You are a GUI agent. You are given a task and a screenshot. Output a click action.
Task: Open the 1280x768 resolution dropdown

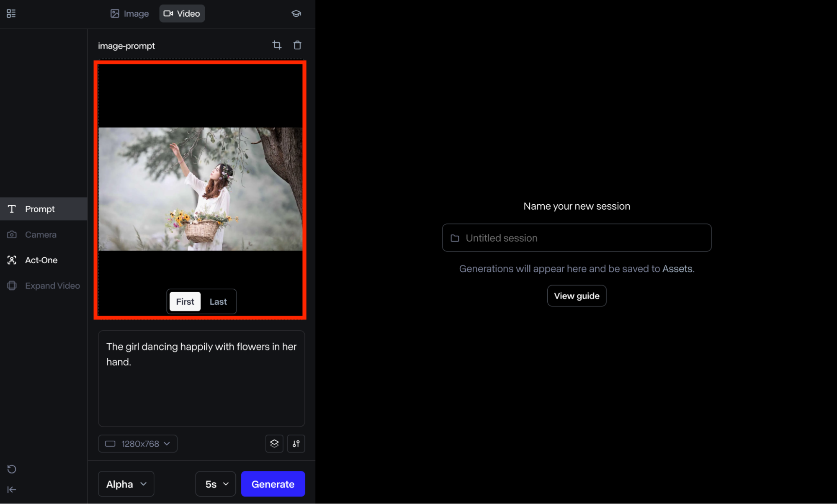[138, 444]
